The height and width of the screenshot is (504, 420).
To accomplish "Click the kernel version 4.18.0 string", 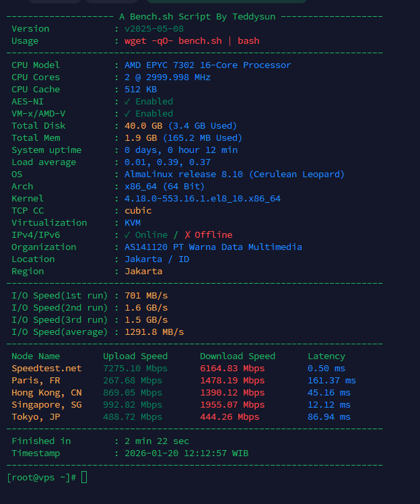I will coord(202,199).
